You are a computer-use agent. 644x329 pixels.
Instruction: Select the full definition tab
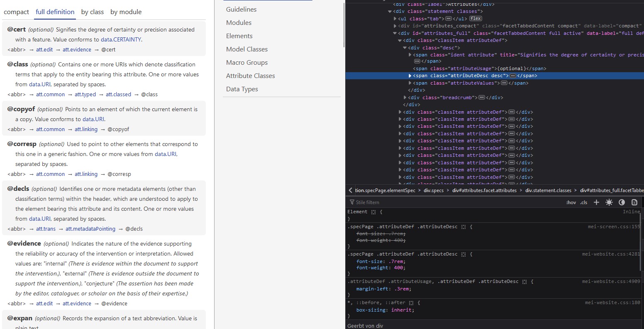(55, 12)
